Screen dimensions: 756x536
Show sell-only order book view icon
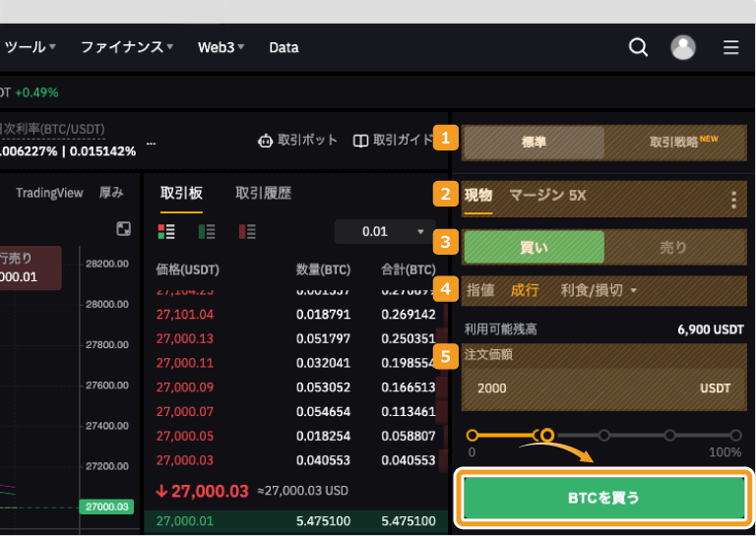click(x=247, y=232)
